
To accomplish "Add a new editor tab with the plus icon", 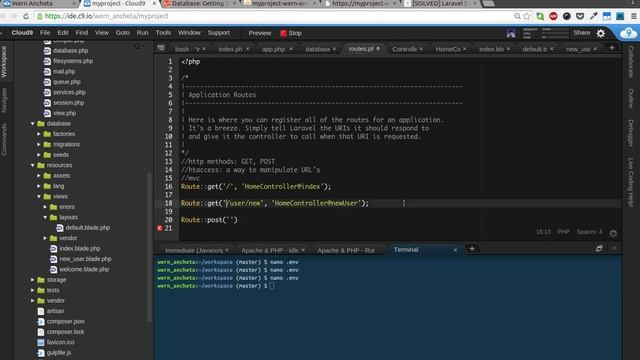I will pyautogui.click(x=611, y=48).
